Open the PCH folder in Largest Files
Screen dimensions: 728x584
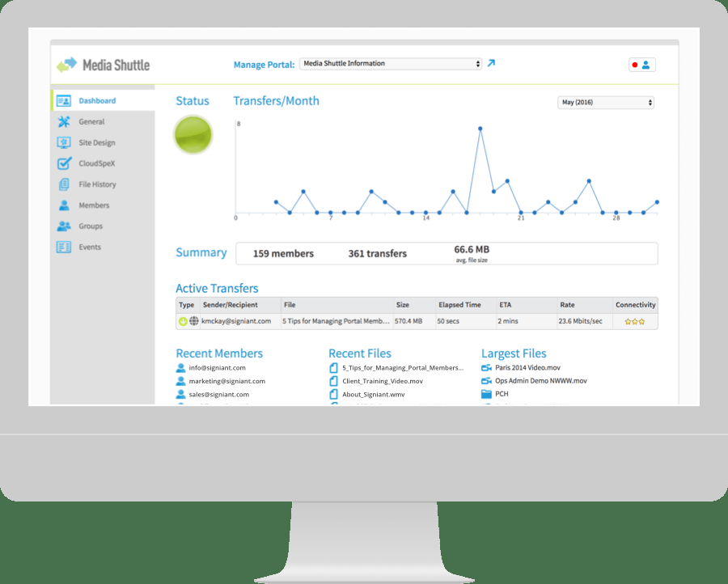tap(502, 394)
